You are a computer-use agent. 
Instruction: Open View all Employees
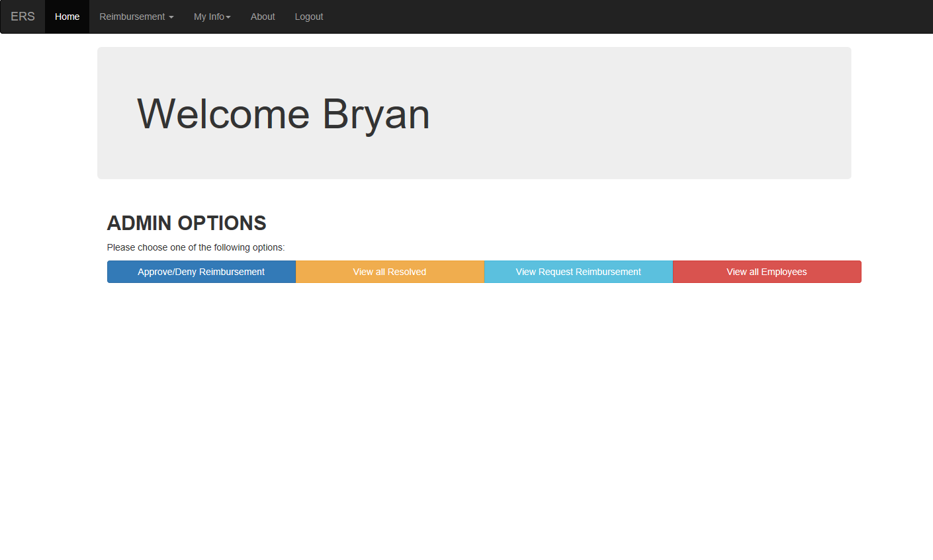(767, 272)
